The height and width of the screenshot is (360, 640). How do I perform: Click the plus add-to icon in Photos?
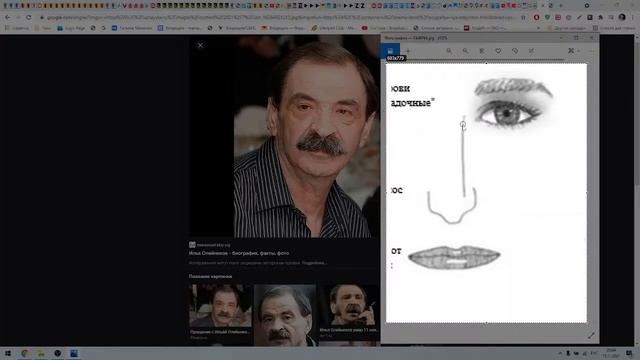click(407, 51)
